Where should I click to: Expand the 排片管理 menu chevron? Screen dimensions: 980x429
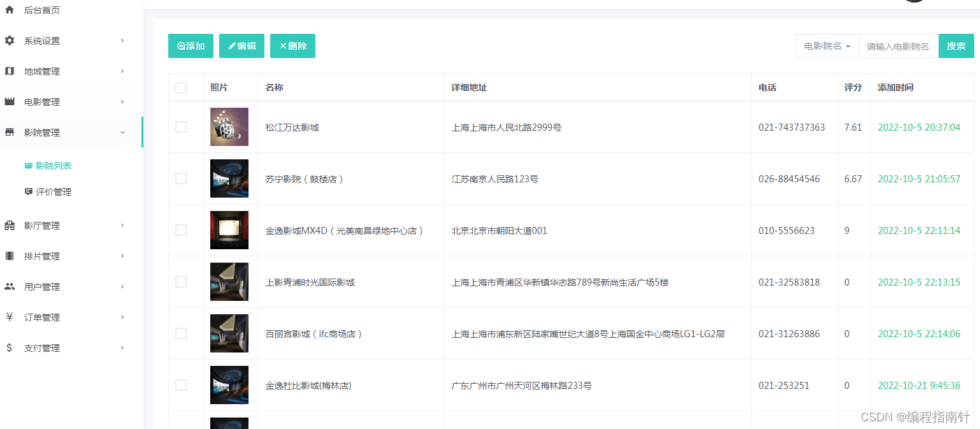[122, 256]
